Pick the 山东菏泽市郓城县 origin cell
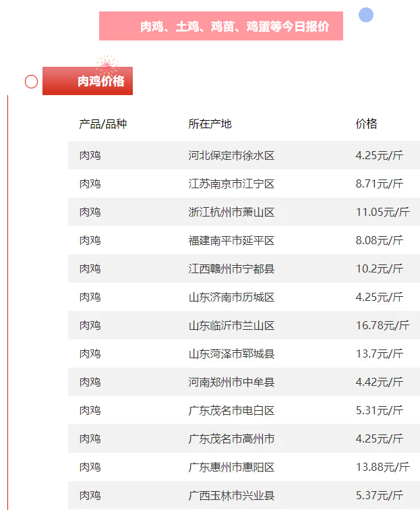The width and height of the screenshot is (420, 510). 231,354
